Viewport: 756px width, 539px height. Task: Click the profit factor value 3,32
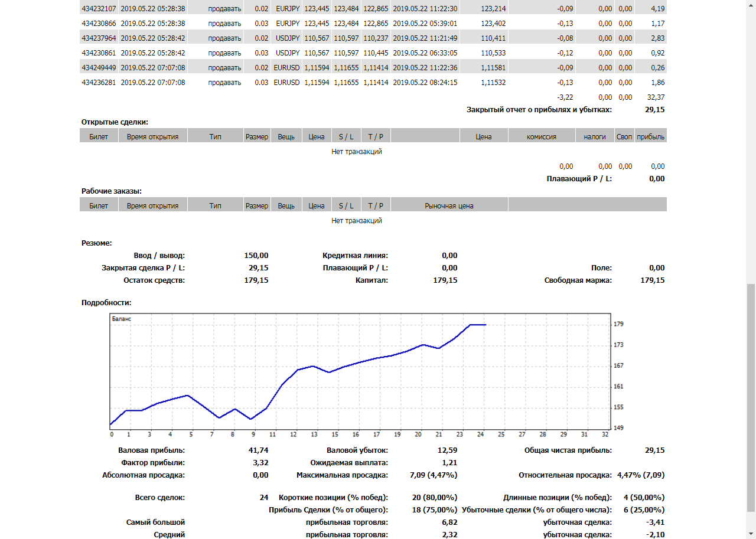[261, 463]
